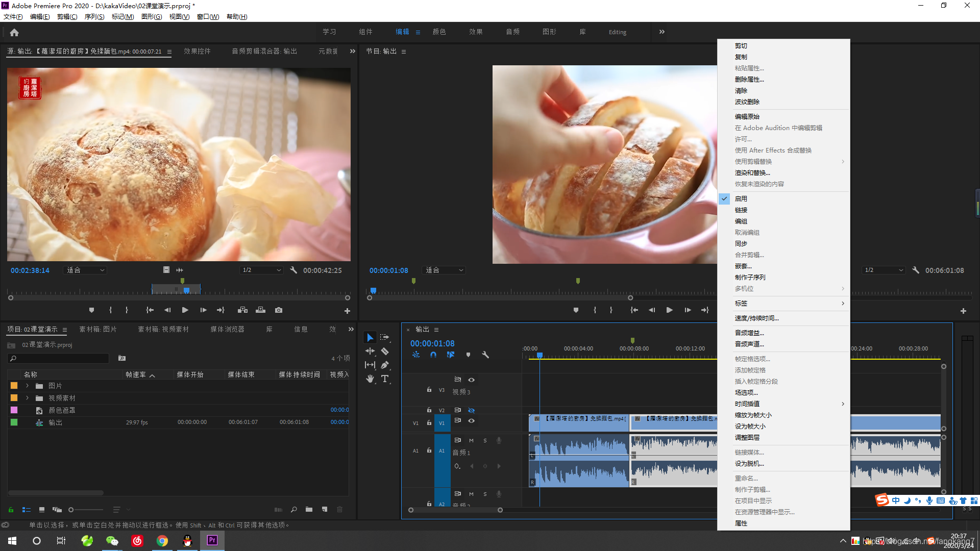Select the Hand tool

click(370, 379)
